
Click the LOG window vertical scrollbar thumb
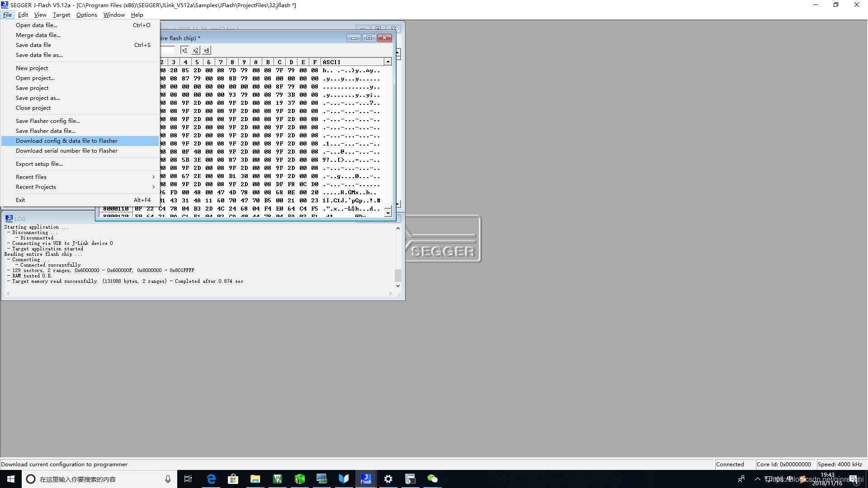[x=398, y=275]
